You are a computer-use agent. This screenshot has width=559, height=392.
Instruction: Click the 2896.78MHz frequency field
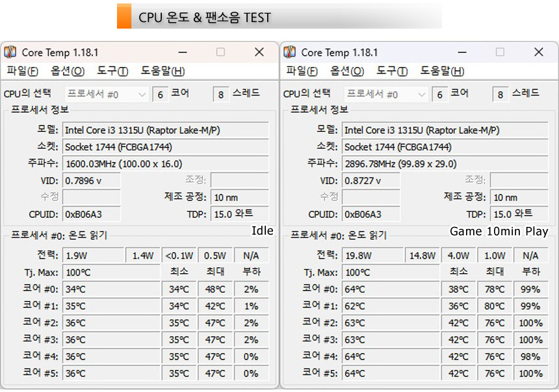tap(445, 164)
